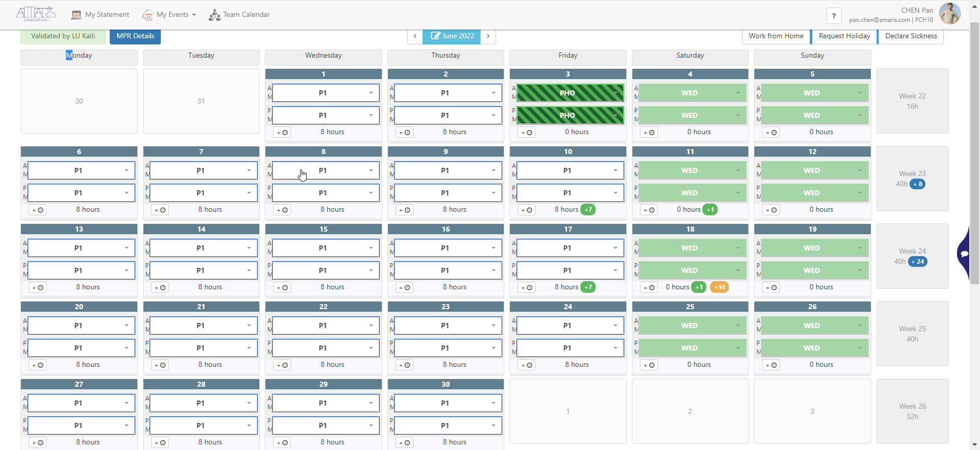Image resolution: width=980 pixels, height=450 pixels.
Task: Click the June 2022 month button
Action: [x=452, y=36]
